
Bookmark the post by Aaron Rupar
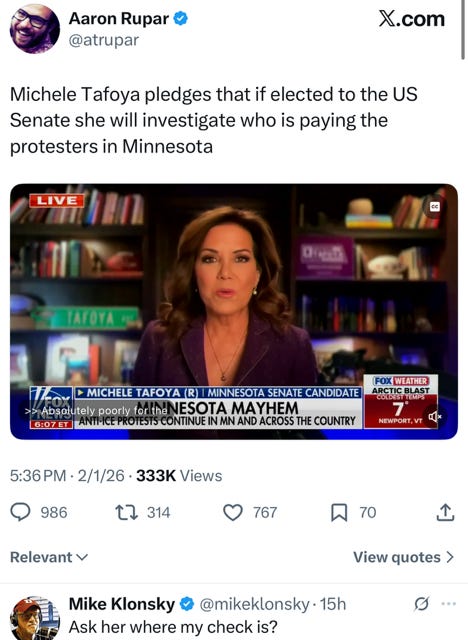pyautogui.click(x=339, y=512)
